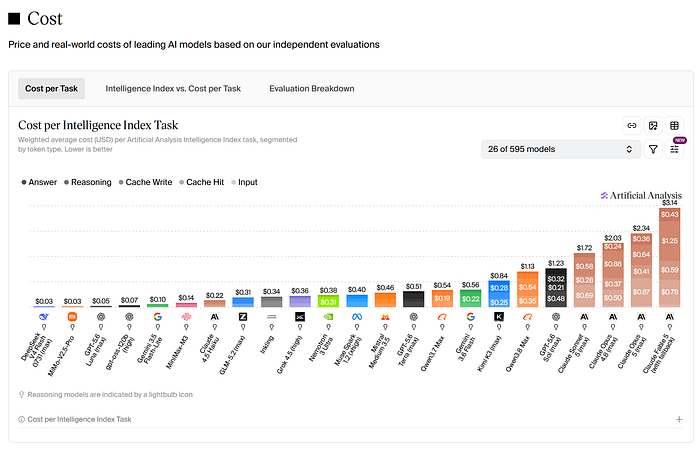Toggle the Input legend series
This screenshot has height=449, width=700.
(244, 182)
